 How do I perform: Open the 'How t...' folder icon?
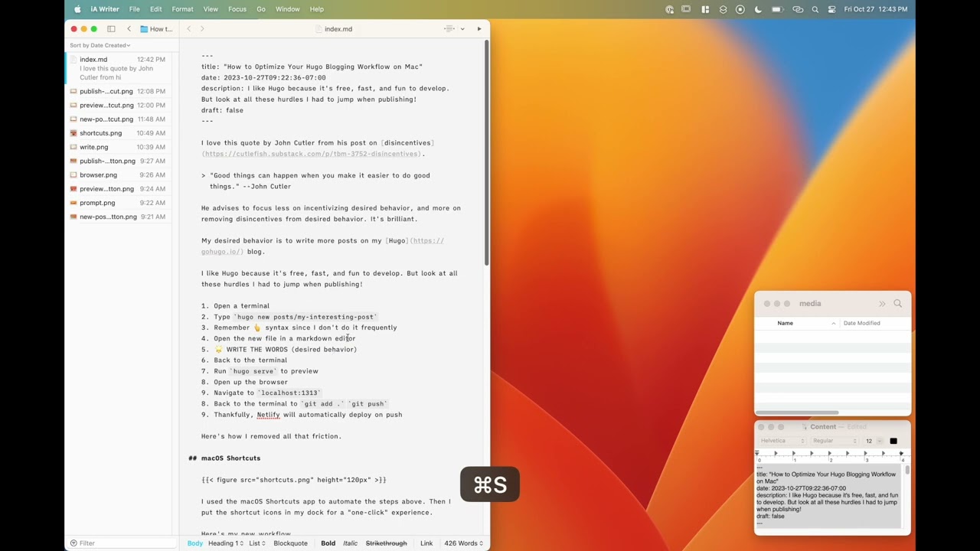[x=144, y=29]
